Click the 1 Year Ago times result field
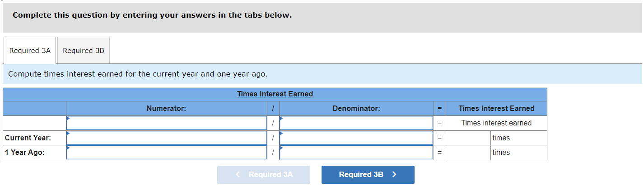644x187 pixels. click(x=468, y=153)
